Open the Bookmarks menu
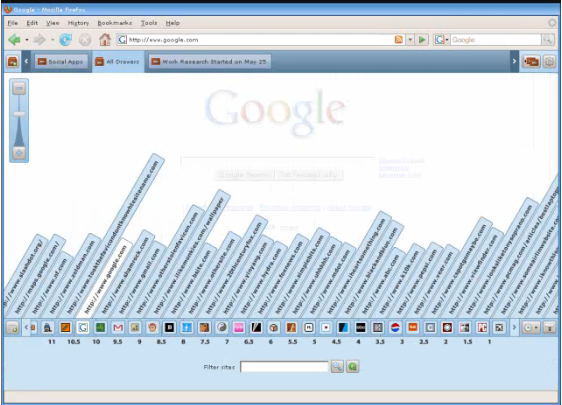The width and height of the screenshot is (562, 405). [x=115, y=23]
